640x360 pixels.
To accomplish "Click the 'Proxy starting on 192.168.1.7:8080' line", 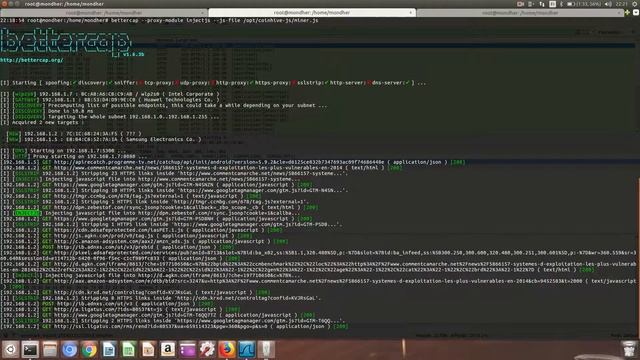I will point(73,156).
